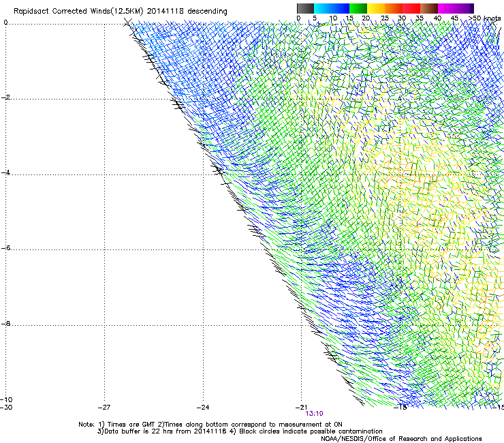Click the green 15-20 knots color swatch
The width and height of the screenshot is (504, 443).
pos(358,8)
